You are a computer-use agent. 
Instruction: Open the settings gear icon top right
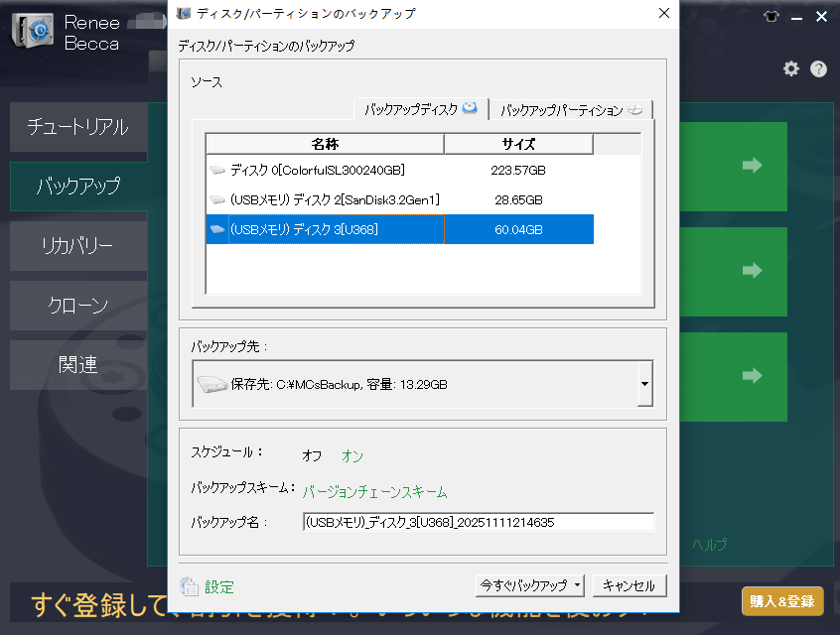(790, 67)
